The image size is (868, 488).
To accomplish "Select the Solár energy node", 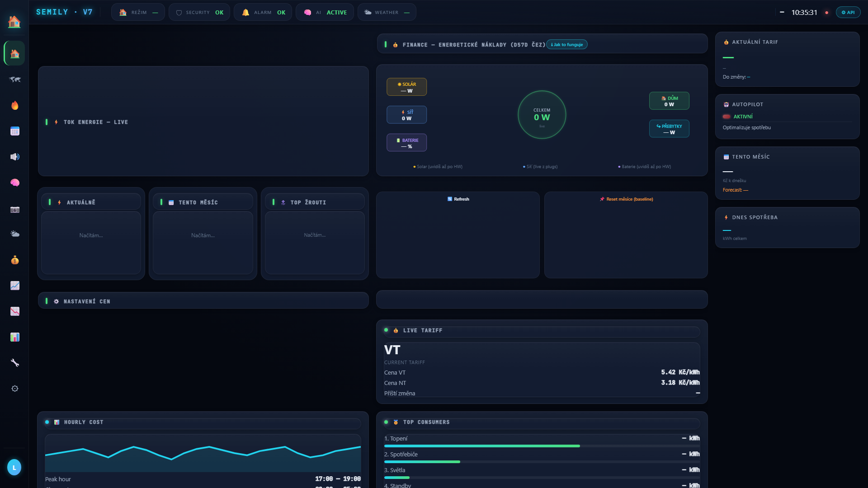I will (x=406, y=87).
